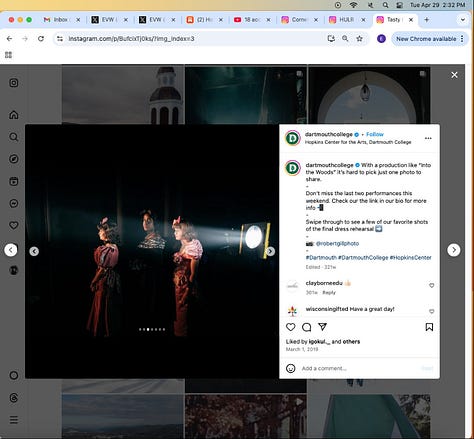Like the post with heart icon
Image resolution: width=474 pixels, height=439 pixels.
point(291,327)
